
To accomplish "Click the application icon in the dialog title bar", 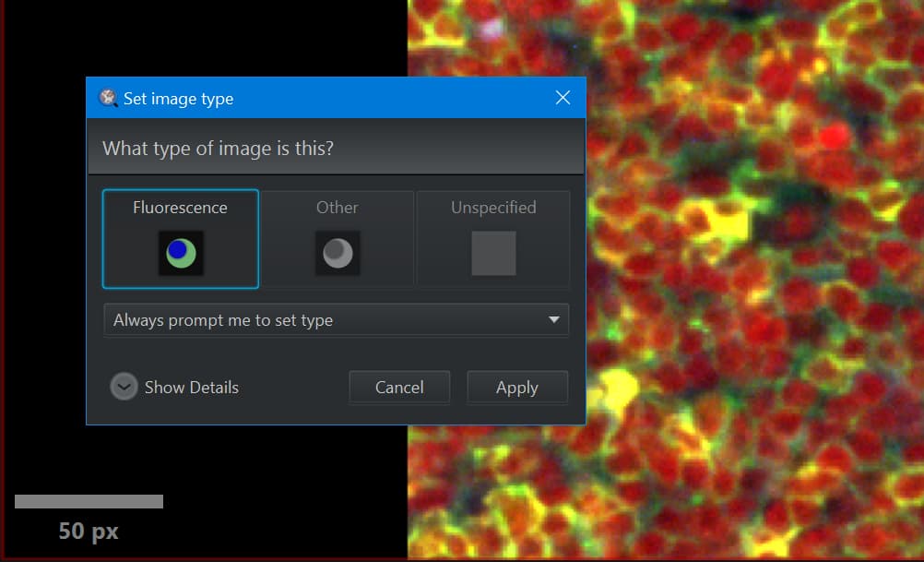I will [107, 97].
